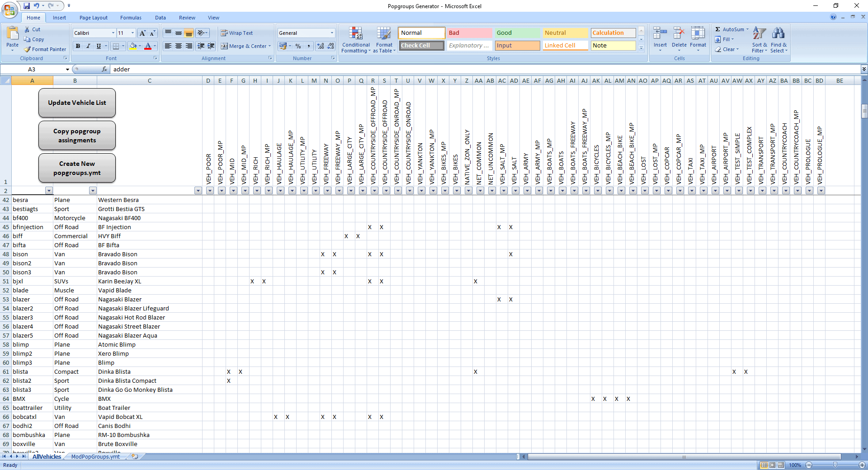Align text to the left
This screenshot has width=868, height=470.
click(168, 46)
